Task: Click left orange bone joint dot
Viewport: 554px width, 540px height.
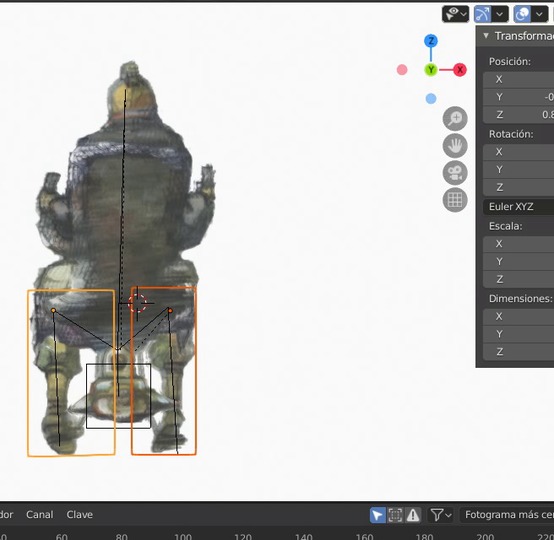Action: pos(53,310)
